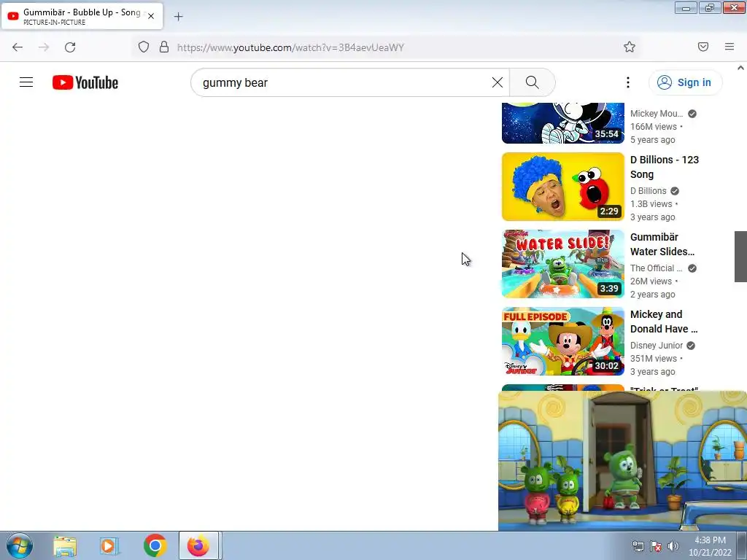Open Mickey Full Episode thumbnail
This screenshot has height=560, width=747.
pos(562,341)
